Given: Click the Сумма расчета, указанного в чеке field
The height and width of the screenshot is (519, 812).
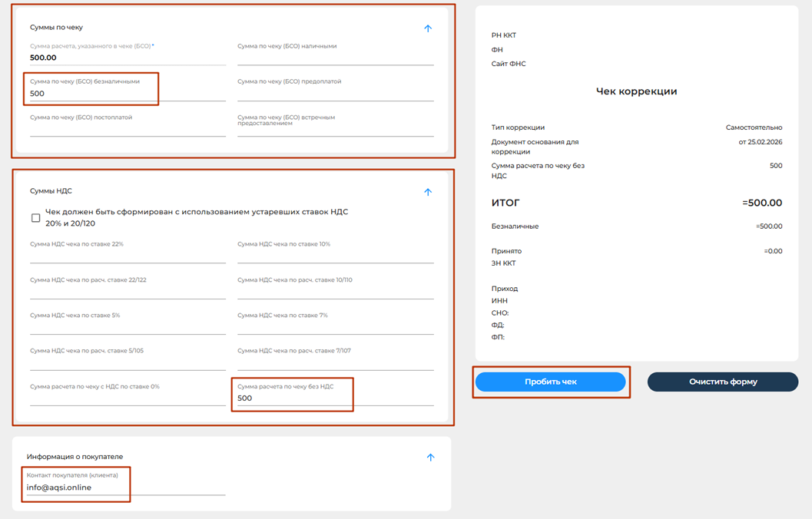Looking at the screenshot, I should tap(128, 58).
